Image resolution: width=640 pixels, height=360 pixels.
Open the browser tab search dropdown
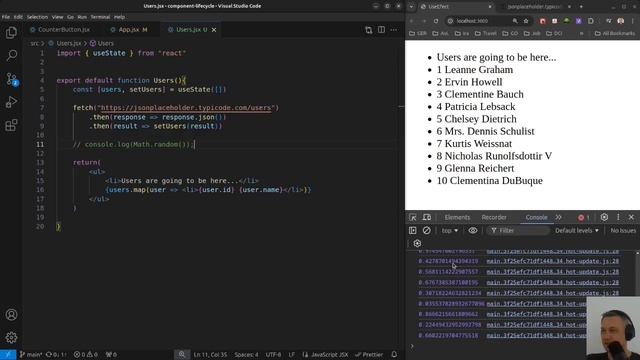[411, 7]
